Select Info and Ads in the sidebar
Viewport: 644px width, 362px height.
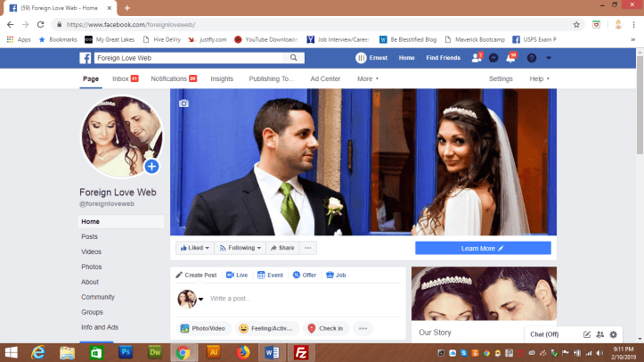pyautogui.click(x=100, y=327)
